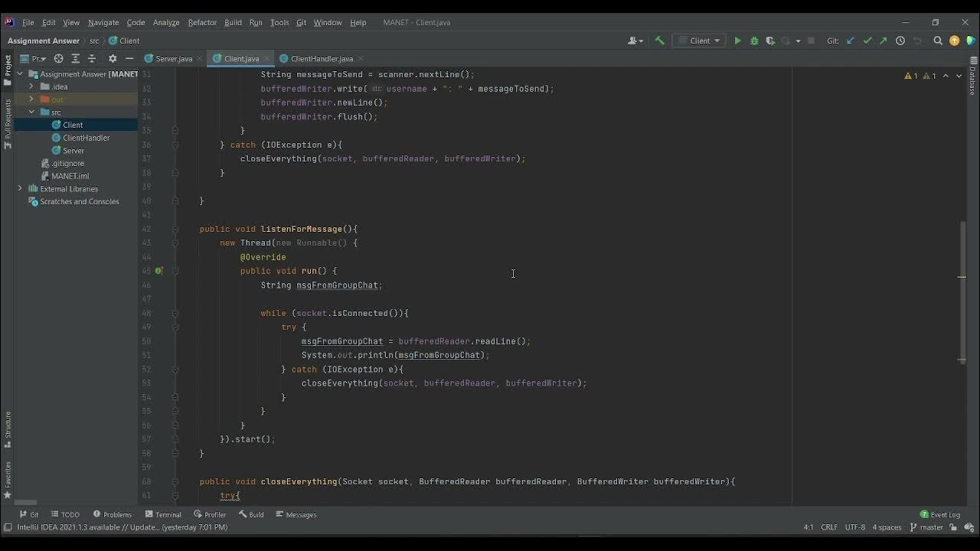
Task: Collapse the Assignment Answer project root
Action: 20,73
